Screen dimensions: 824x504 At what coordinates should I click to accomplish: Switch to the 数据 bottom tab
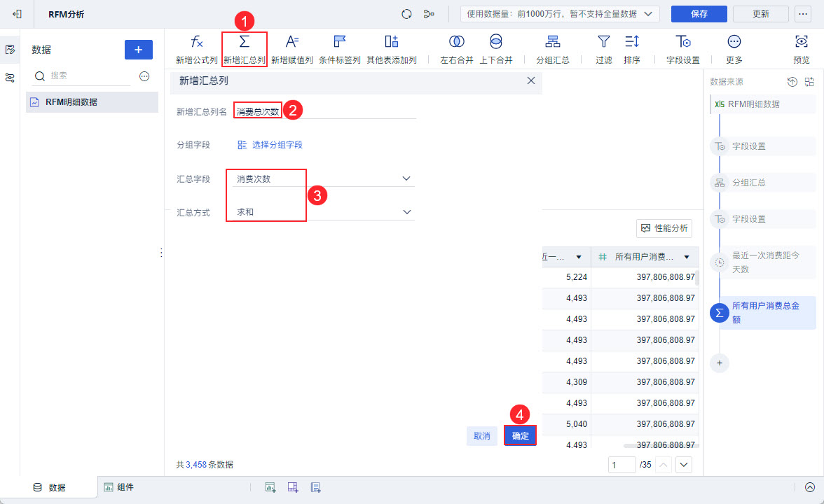[x=49, y=487]
